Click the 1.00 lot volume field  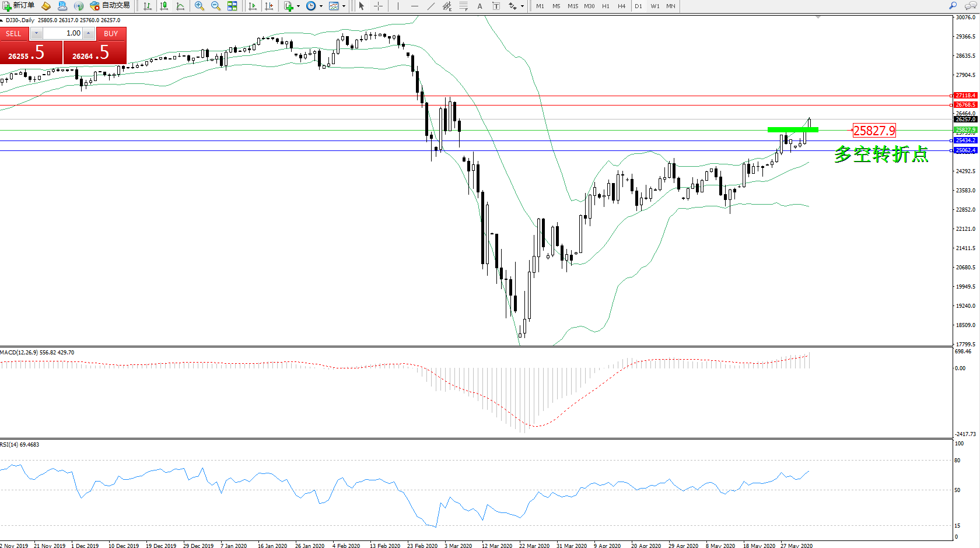(x=63, y=33)
